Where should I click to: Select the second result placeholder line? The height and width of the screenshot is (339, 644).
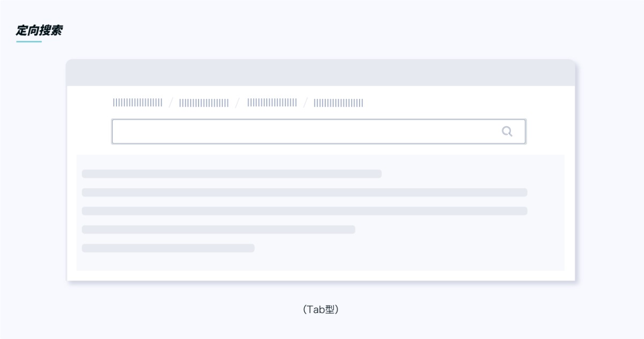pos(304,192)
